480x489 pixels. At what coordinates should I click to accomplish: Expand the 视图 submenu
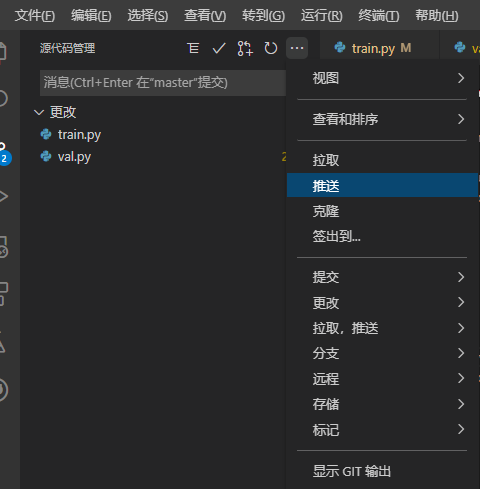coord(382,78)
